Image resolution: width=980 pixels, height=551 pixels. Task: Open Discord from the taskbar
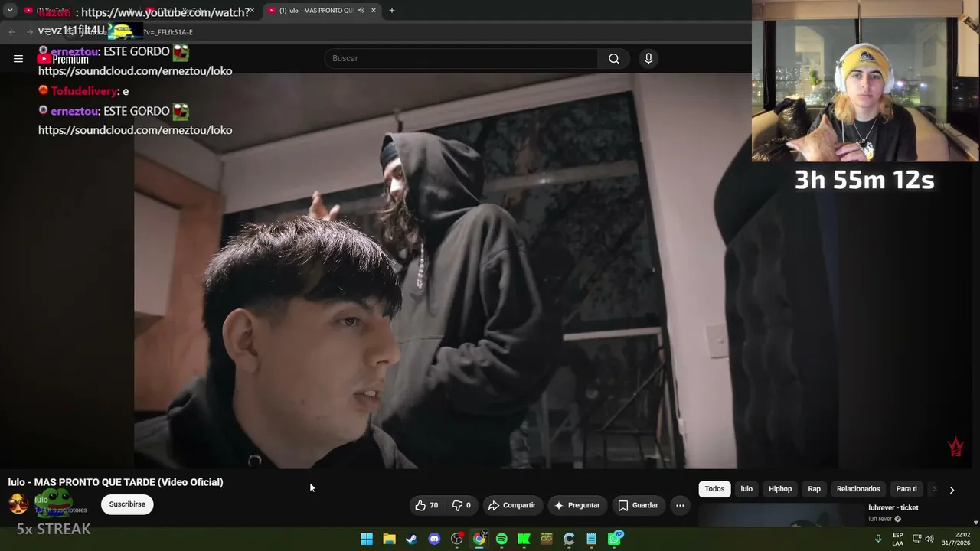[434, 539]
